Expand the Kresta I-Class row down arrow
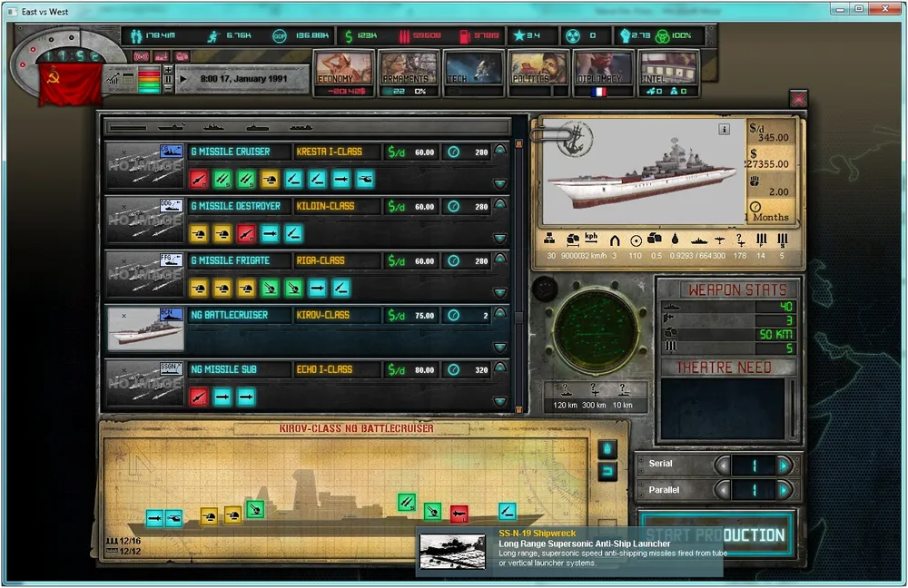The image size is (908, 588). (499, 183)
